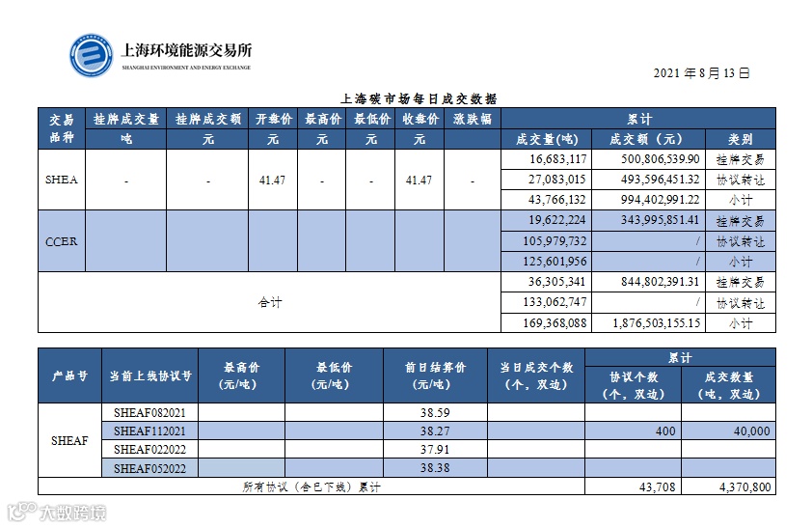Viewport: 812px width, 528px height.
Task: Click the 挂牌成交量 column header
Action: [x=125, y=119]
